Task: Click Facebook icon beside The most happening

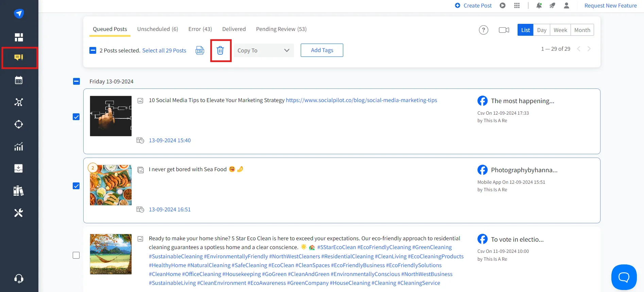Action: (x=483, y=101)
